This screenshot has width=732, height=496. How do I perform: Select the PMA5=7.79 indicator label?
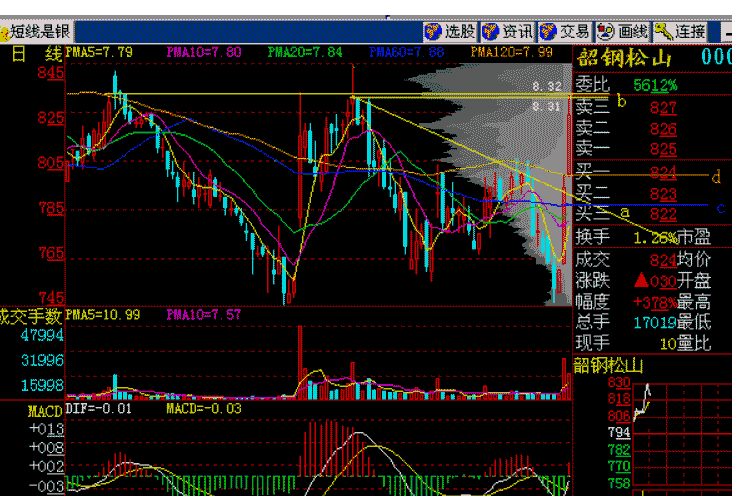[x=99, y=52]
